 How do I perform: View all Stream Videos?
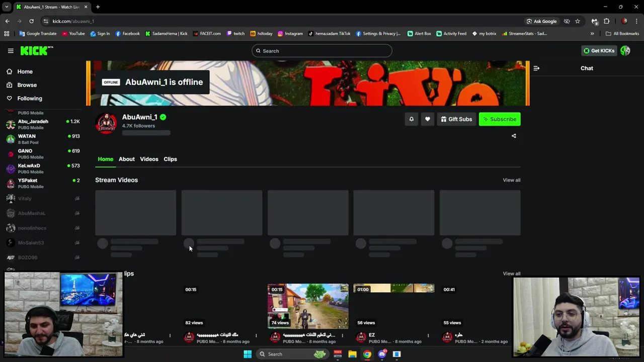pos(512,180)
